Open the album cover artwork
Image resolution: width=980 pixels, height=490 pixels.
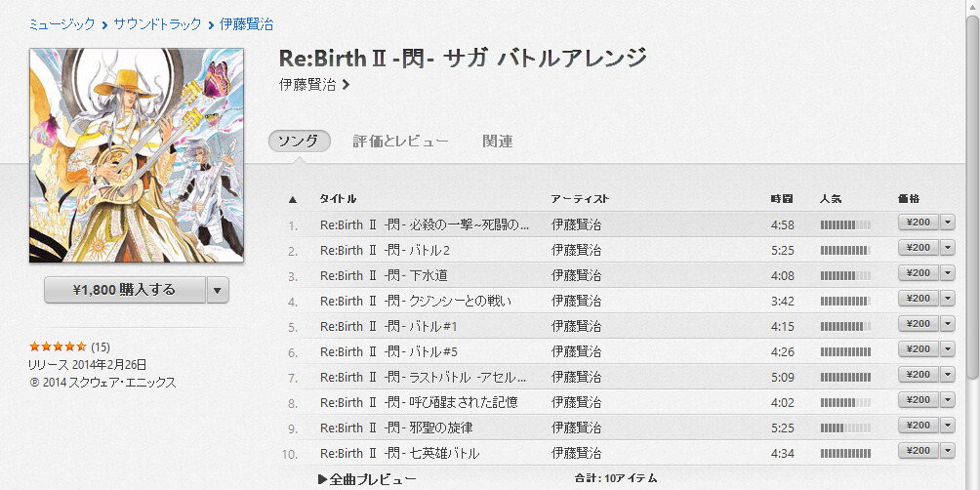tap(137, 155)
